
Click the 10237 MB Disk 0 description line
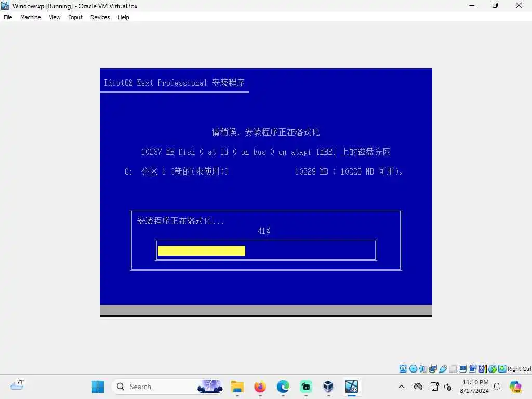[x=265, y=152]
